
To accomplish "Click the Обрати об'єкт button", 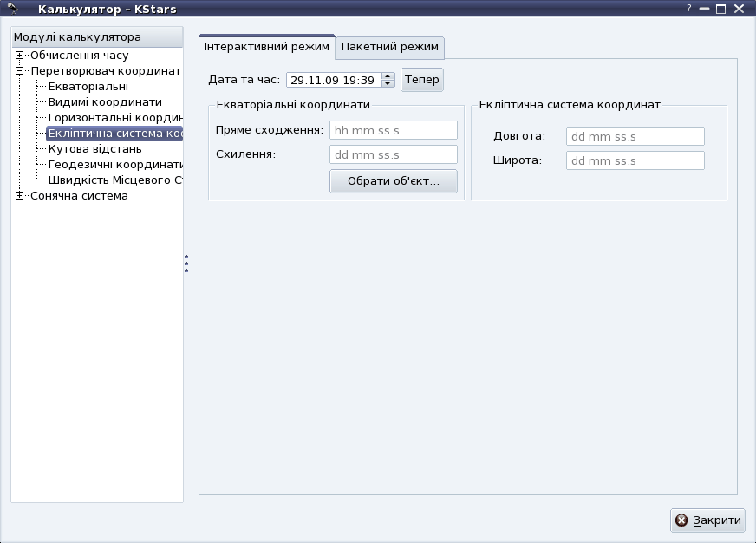I will 393,181.
